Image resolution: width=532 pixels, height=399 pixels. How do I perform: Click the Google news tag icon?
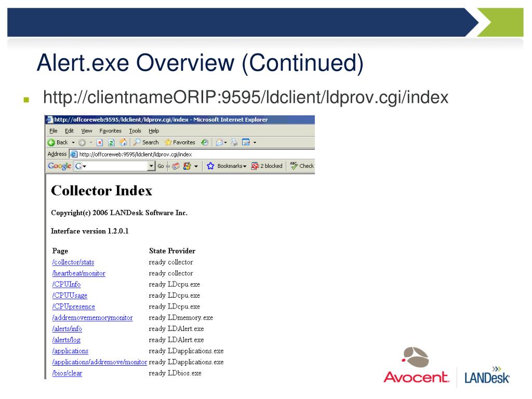point(176,166)
